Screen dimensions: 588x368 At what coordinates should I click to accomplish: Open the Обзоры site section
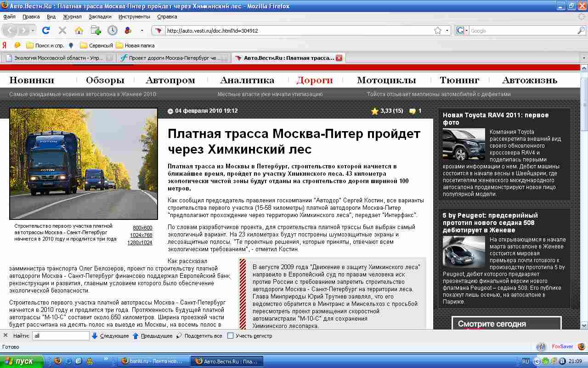(105, 80)
